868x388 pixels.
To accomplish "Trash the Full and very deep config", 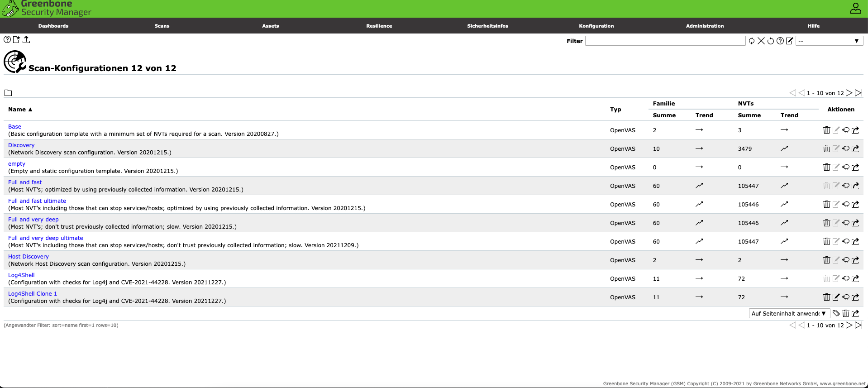I will coord(827,223).
